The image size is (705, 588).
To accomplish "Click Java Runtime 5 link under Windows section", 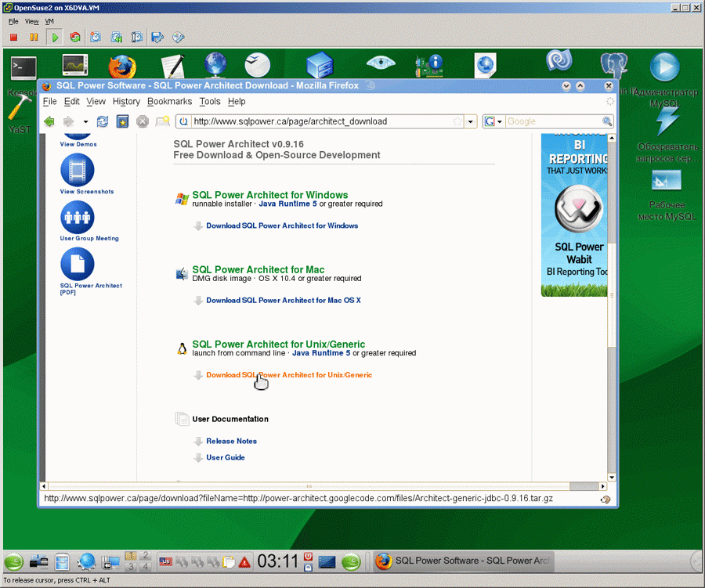I will (287, 204).
